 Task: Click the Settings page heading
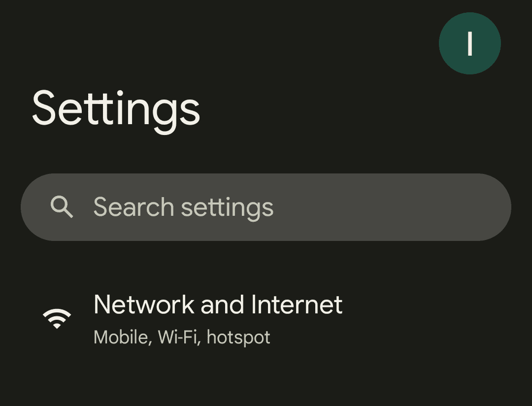coord(116,109)
